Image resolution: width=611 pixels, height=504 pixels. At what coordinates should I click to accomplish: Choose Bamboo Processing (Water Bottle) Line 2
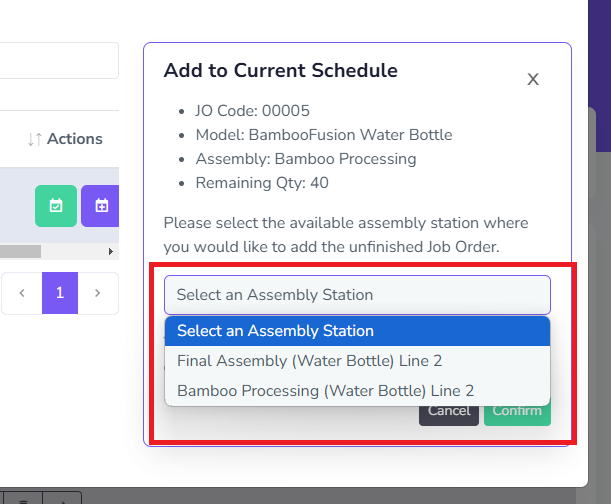(325, 391)
